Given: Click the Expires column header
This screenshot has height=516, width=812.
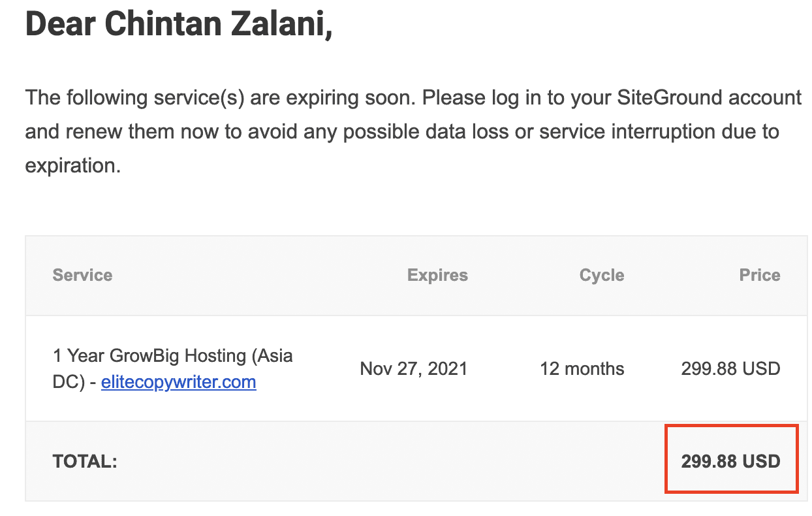Looking at the screenshot, I should point(437,275).
